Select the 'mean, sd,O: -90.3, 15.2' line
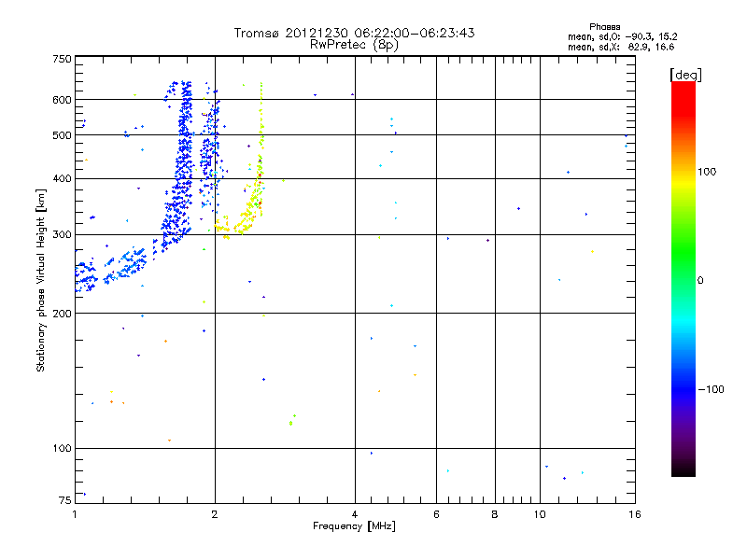The height and width of the screenshot is (560, 747). point(622,36)
